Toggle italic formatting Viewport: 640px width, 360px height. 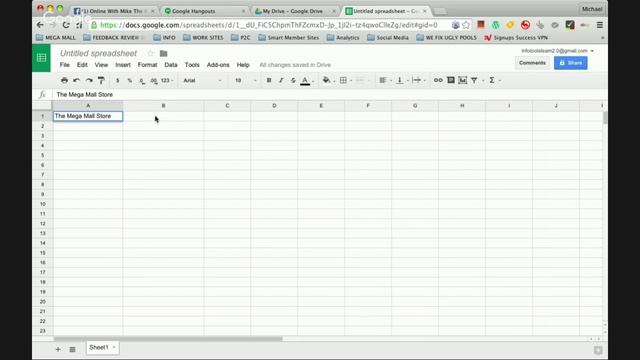point(281,80)
